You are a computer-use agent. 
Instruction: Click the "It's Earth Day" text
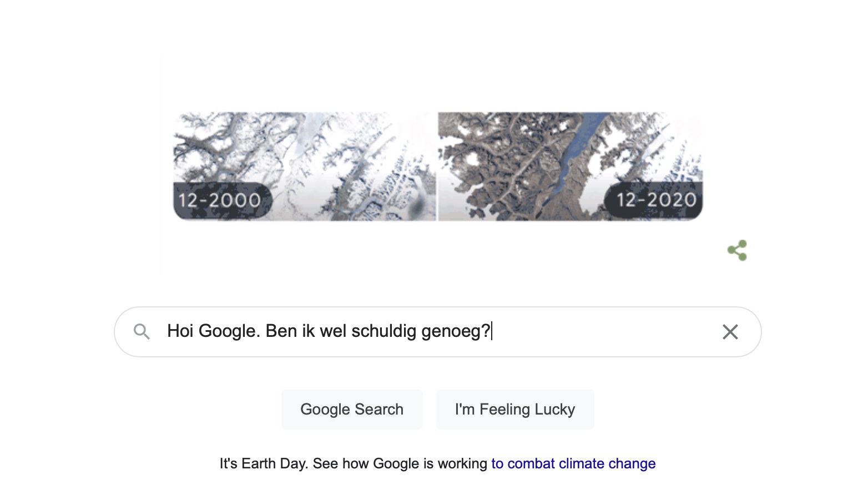[264, 463]
